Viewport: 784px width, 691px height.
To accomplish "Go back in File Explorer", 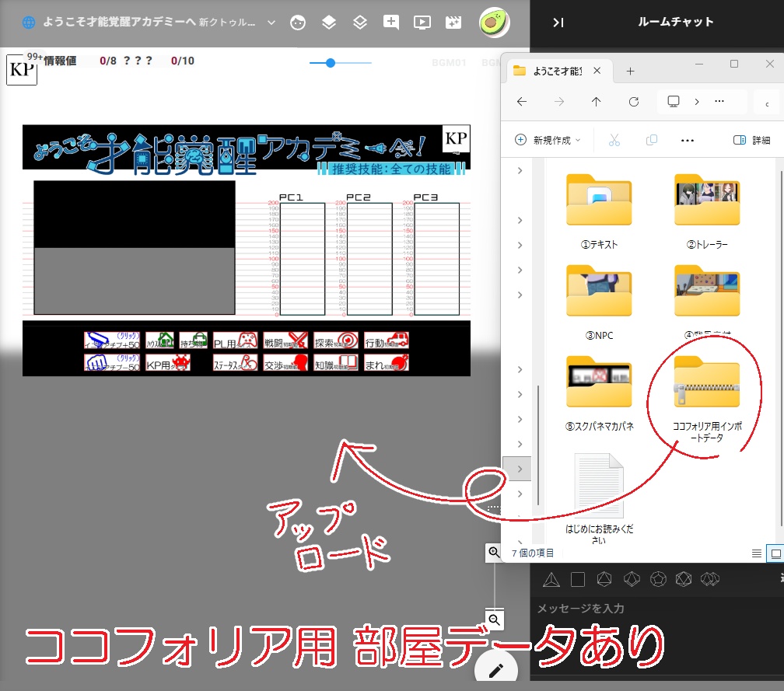I will (522, 102).
